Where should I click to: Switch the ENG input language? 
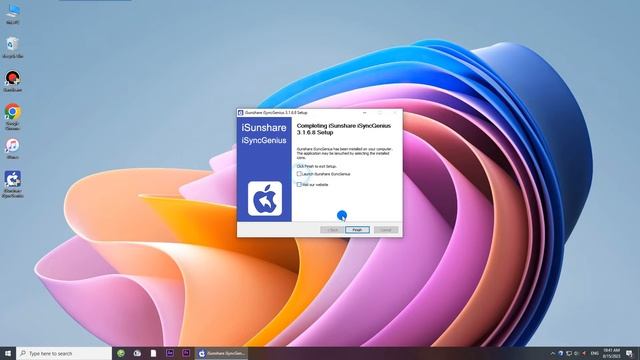(x=595, y=353)
